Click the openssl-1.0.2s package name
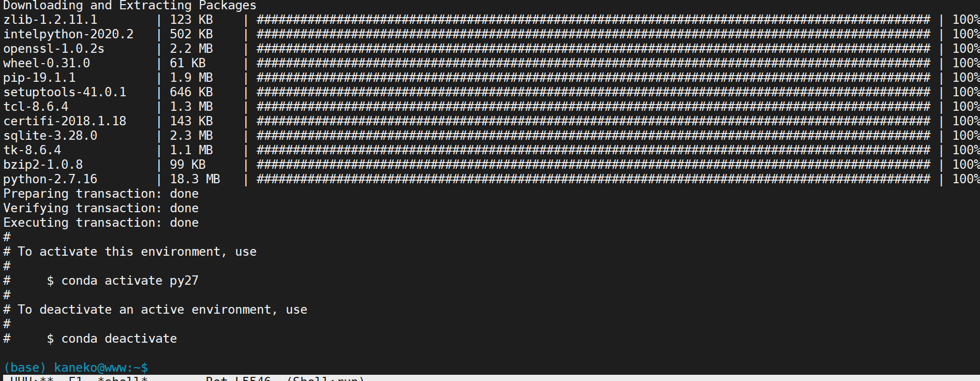Viewport: 980px width, 381px height. click(x=54, y=49)
